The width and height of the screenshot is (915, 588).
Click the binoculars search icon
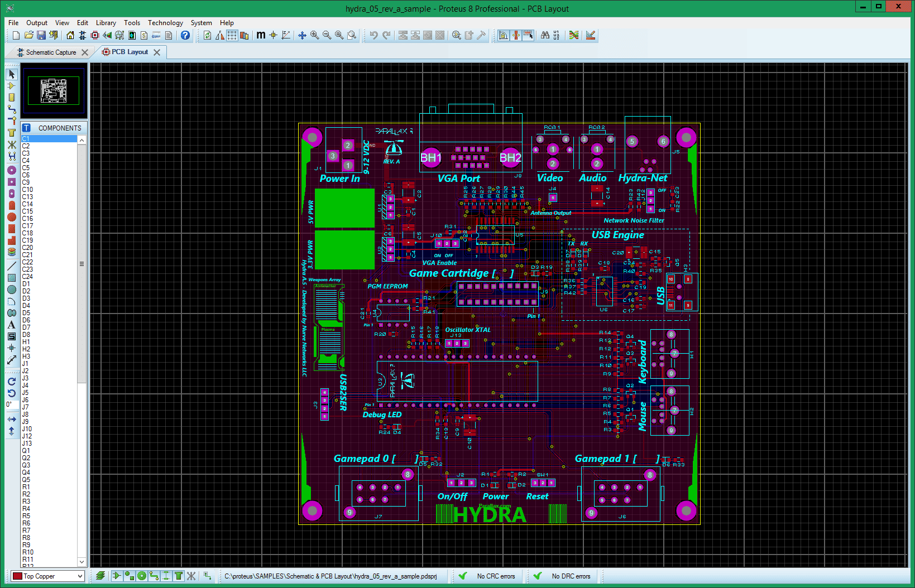tap(544, 35)
